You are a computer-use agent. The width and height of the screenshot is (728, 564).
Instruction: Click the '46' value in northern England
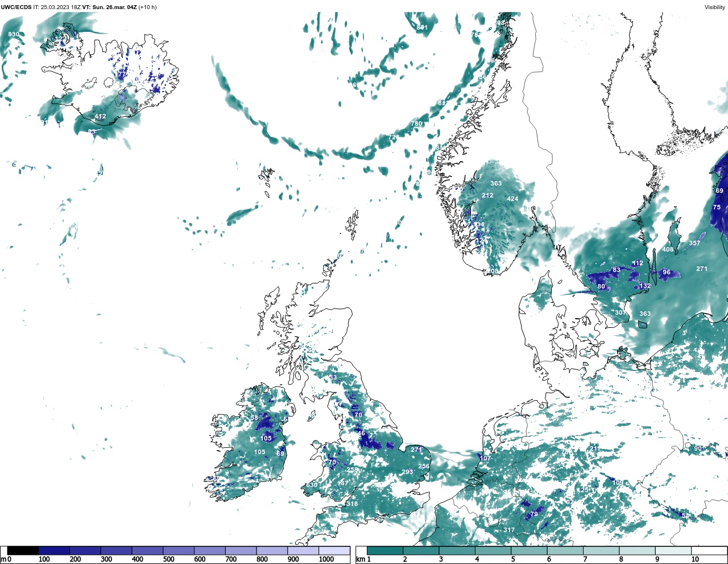361,433
